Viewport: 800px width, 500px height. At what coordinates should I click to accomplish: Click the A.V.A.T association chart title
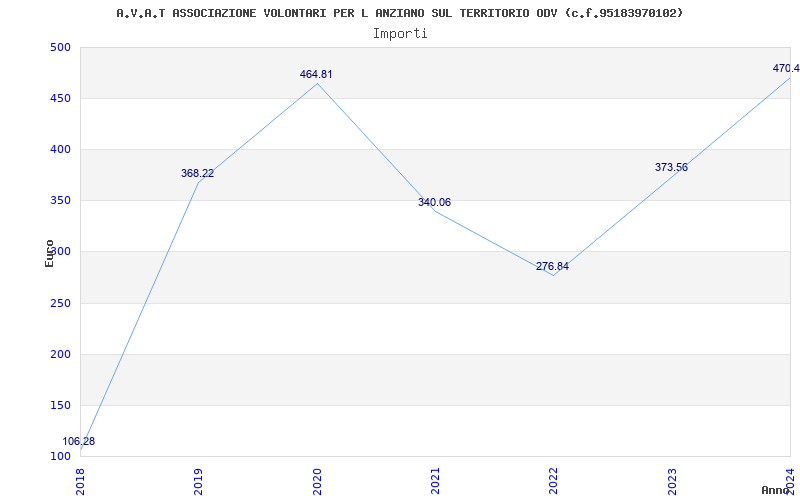(x=399, y=13)
